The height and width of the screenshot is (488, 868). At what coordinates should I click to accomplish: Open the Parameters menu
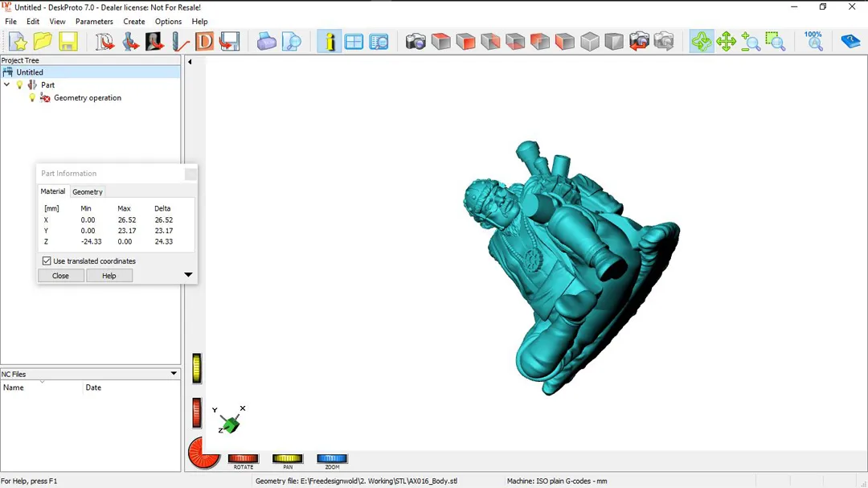(x=94, y=22)
